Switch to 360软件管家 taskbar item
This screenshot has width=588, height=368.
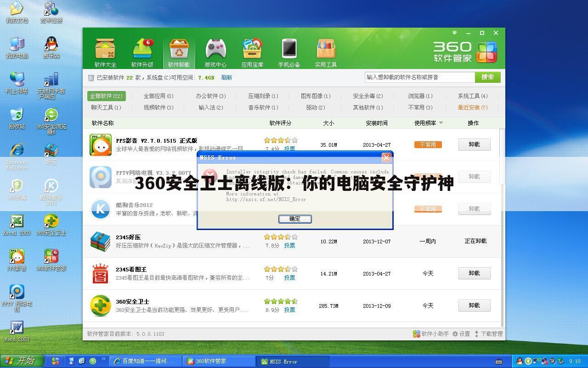(x=219, y=361)
